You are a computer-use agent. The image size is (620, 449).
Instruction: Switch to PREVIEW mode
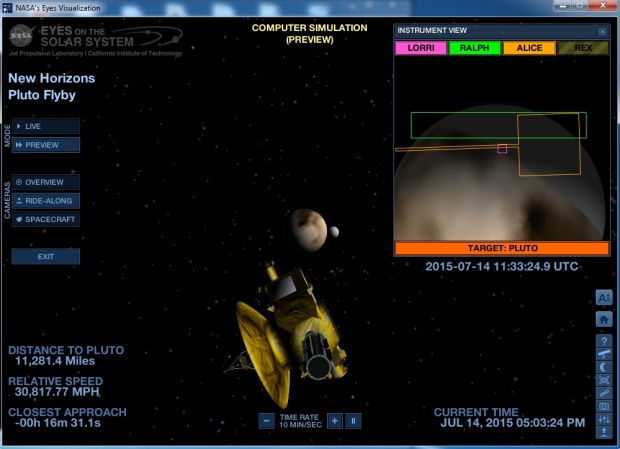coord(45,145)
